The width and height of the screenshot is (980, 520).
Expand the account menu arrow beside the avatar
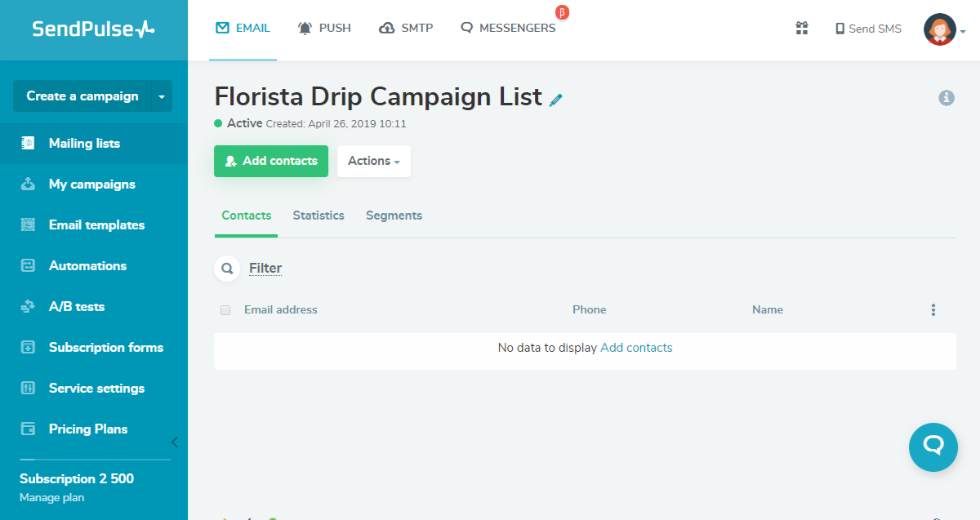[964, 32]
